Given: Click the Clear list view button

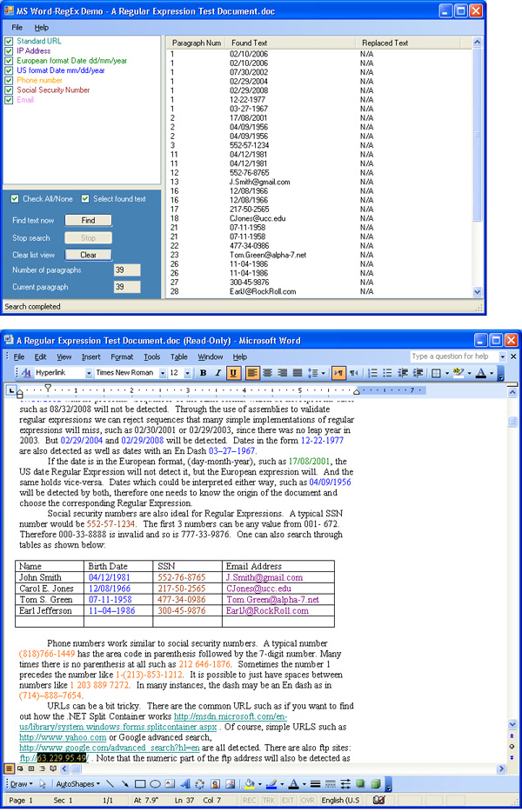Looking at the screenshot, I should [x=88, y=255].
